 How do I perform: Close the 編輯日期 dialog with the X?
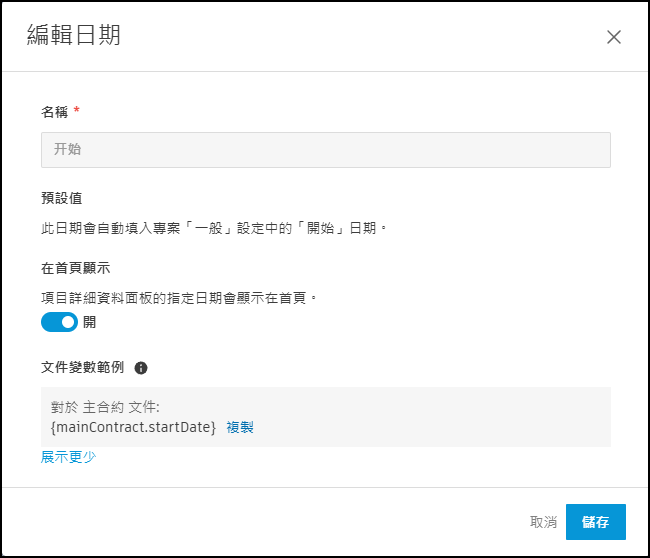pos(614,37)
